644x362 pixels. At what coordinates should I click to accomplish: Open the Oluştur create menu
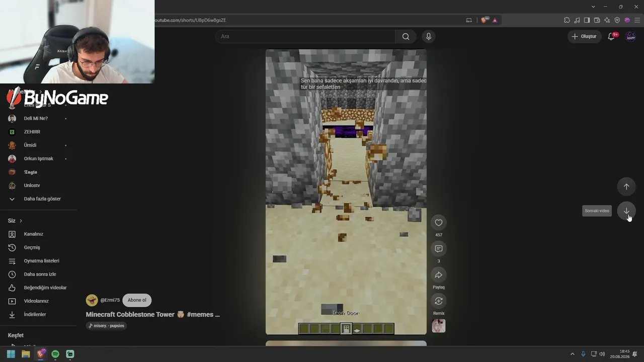tap(585, 36)
